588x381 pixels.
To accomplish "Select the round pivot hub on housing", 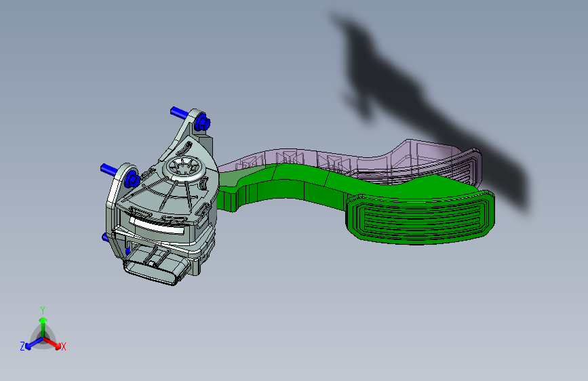I will tap(184, 167).
